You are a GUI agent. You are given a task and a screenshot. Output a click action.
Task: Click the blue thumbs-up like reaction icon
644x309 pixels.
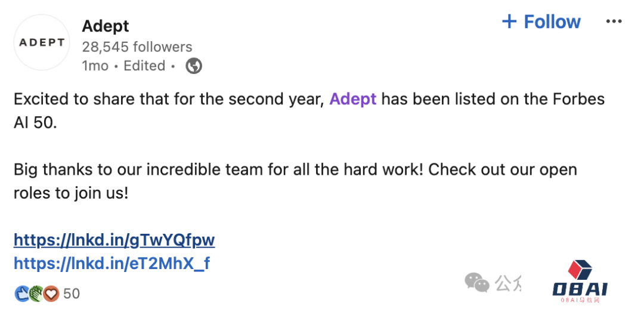(22, 293)
